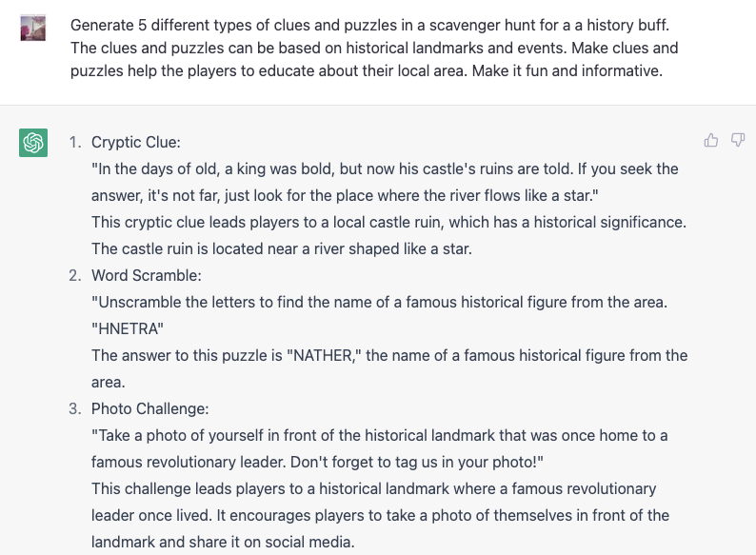756x555 pixels.
Task: Click list number 1 marker
Action: coord(75,142)
